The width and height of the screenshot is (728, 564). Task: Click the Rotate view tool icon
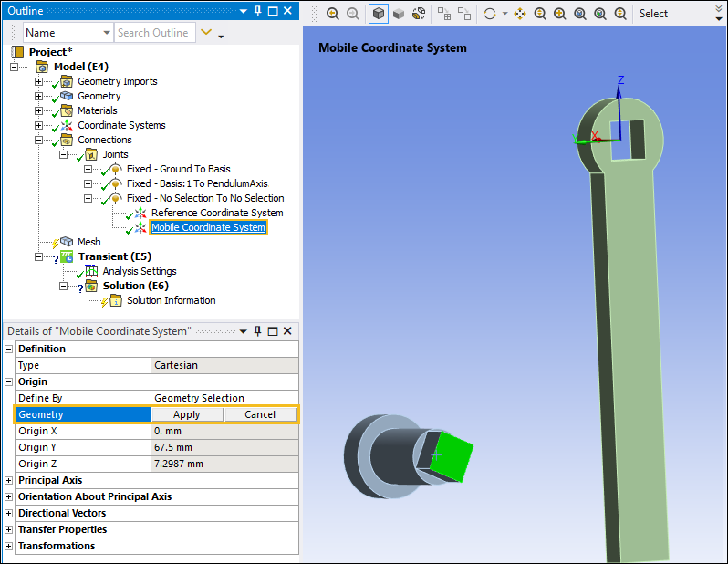(491, 14)
